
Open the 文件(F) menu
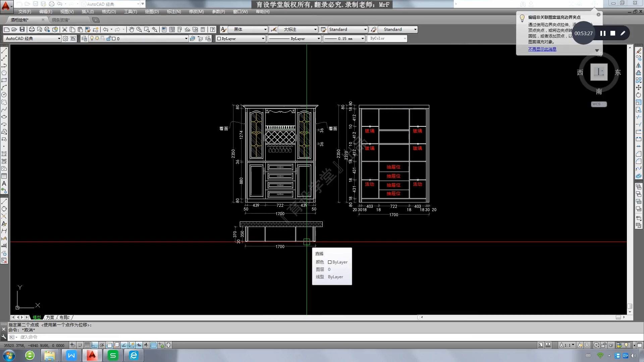24,12
